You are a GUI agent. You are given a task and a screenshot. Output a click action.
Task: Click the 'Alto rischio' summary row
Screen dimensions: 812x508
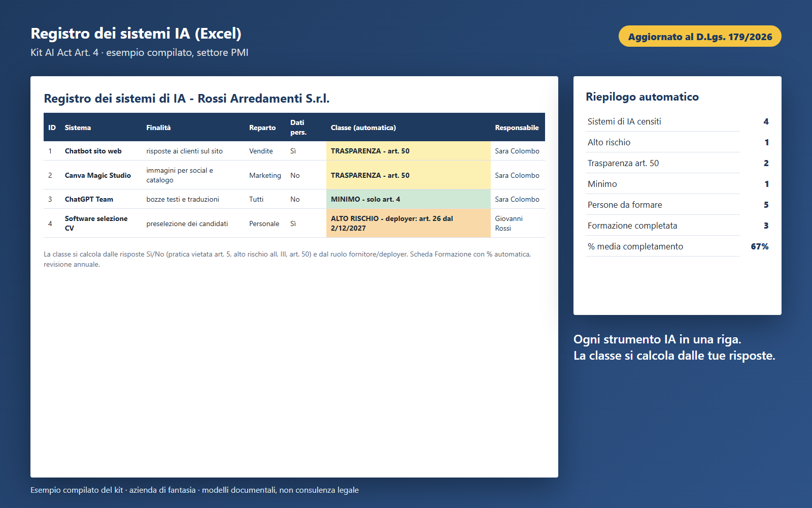[678, 142]
